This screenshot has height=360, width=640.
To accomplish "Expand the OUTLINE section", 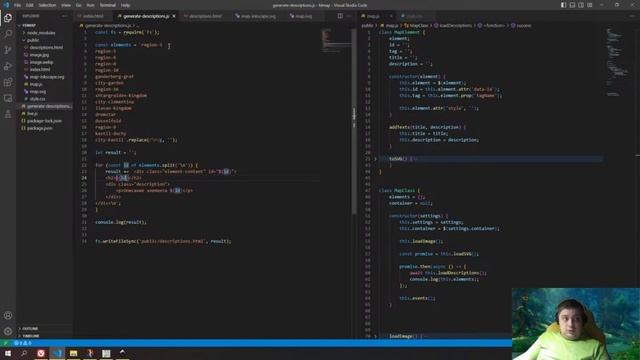I will pyautogui.click(x=45, y=328).
